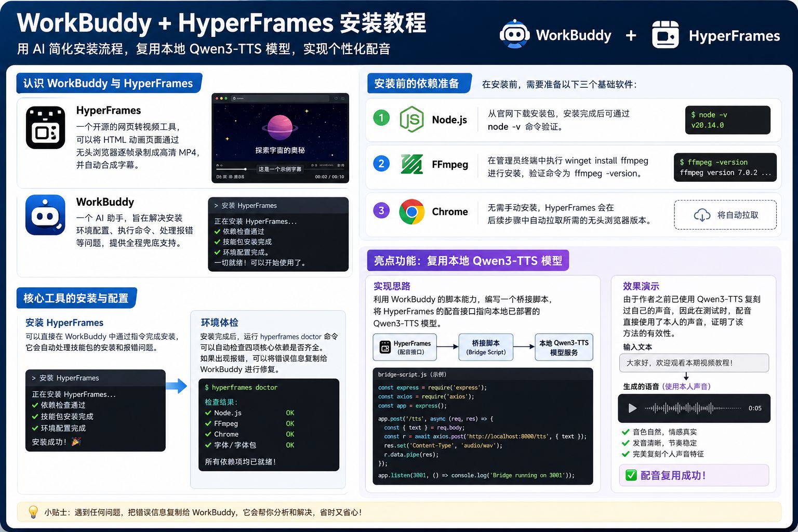Click the 配音复用成功 banner
Viewport: 798px width, 532px height.
click(694, 475)
